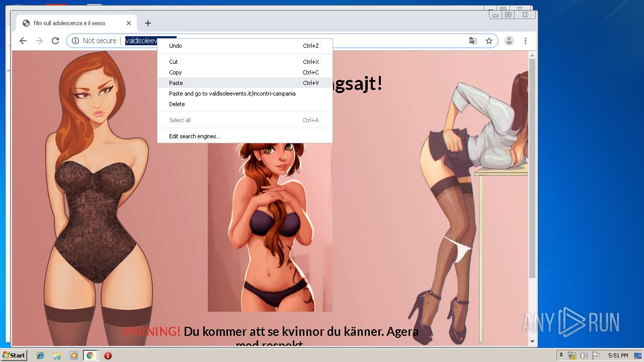Open the Chrome profile avatar
The image size is (644, 362).
[x=509, y=41]
